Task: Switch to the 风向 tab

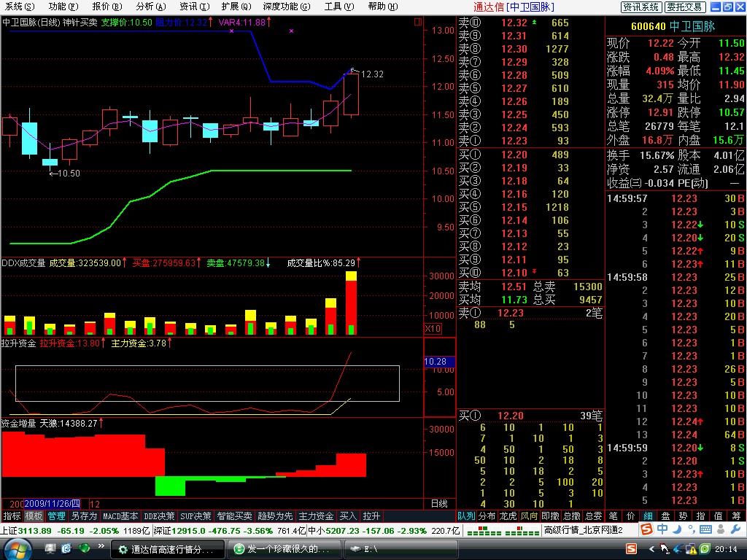Action: pyautogui.click(x=529, y=516)
